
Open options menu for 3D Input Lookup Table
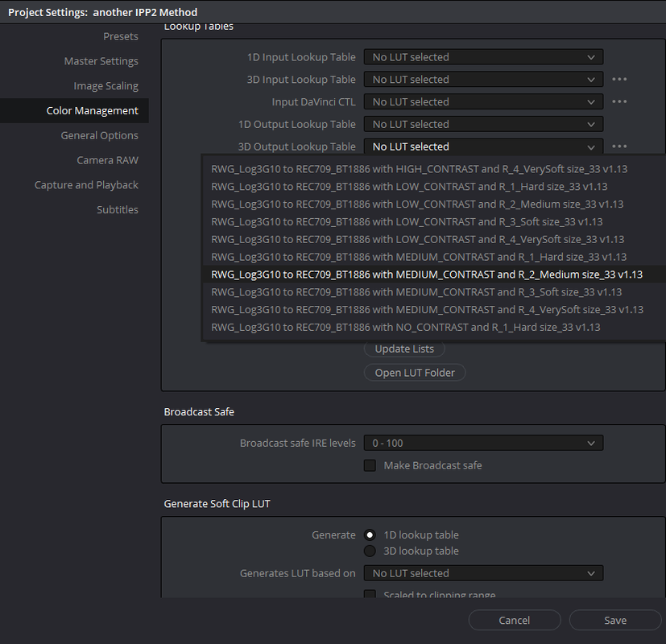pos(619,80)
